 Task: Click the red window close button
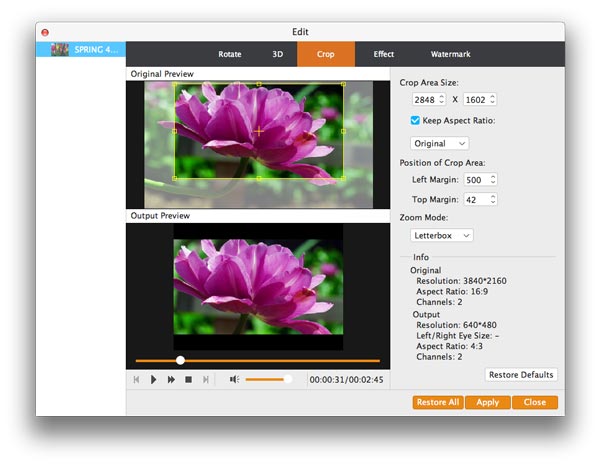click(45, 33)
